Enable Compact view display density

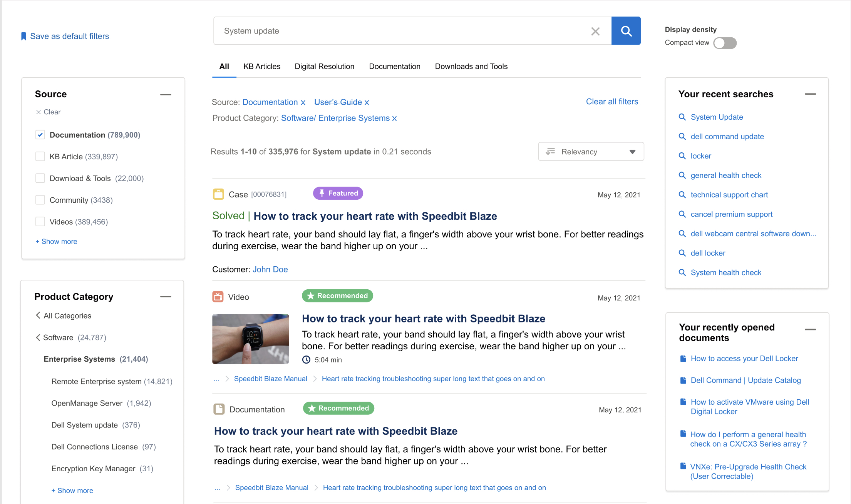pos(725,43)
